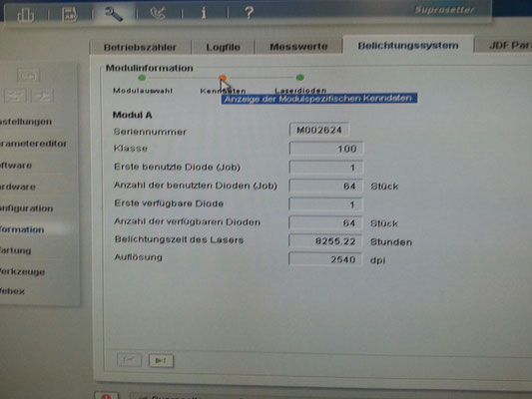Image resolution: width=532 pixels, height=399 pixels.
Task: Click the left icon of the sidebar icon pair
Action: (x=15, y=97)
